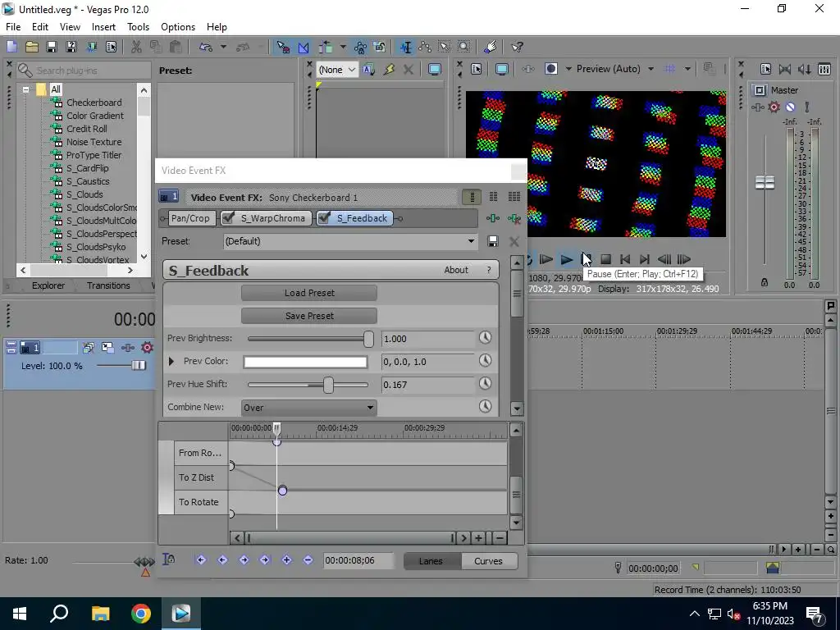840x630 pixels.
Task: Switch keyframe view to Curves
Action: coord(488,561)
